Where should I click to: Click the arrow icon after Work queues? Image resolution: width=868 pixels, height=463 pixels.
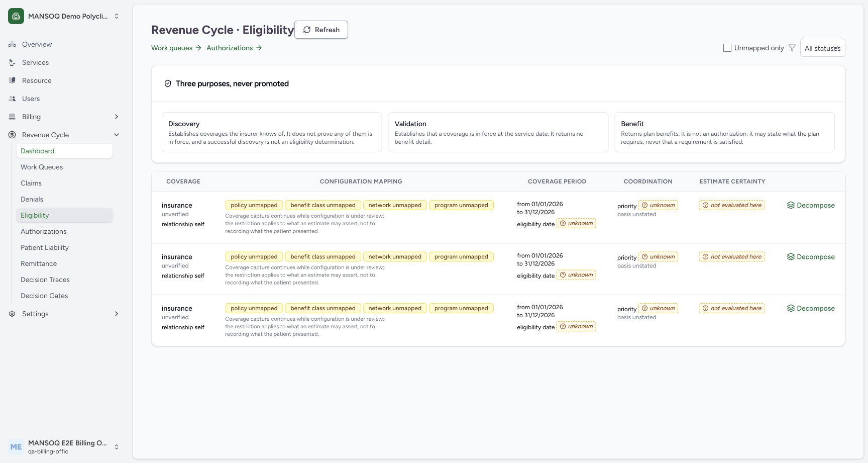tap(198, 48)
